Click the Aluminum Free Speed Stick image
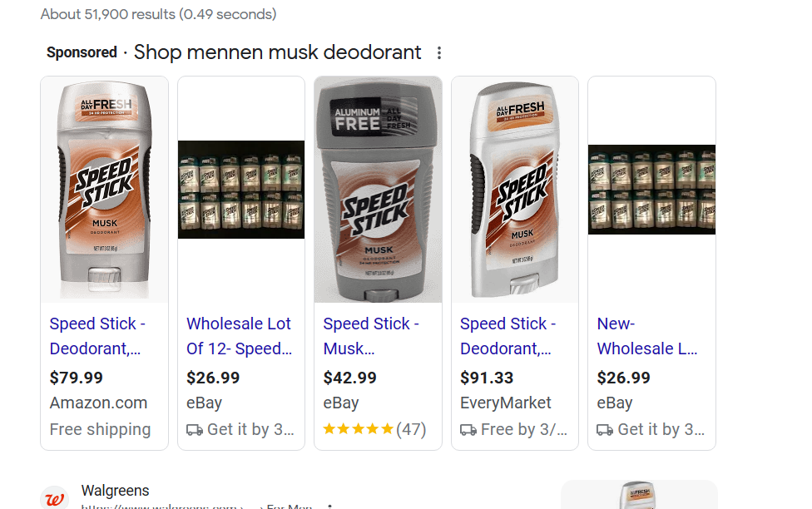The height and width of the screenshot is (509, 812). coord(378,190)
